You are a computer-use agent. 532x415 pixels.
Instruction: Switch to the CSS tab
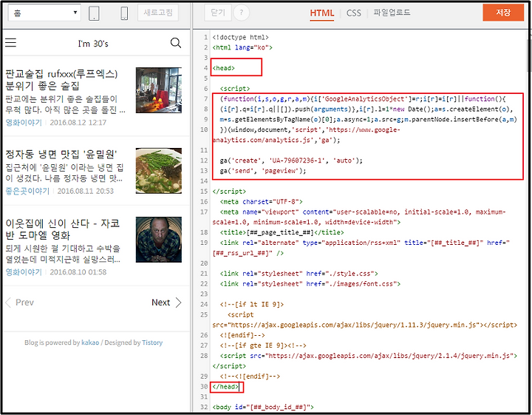(x=353, y=13)
